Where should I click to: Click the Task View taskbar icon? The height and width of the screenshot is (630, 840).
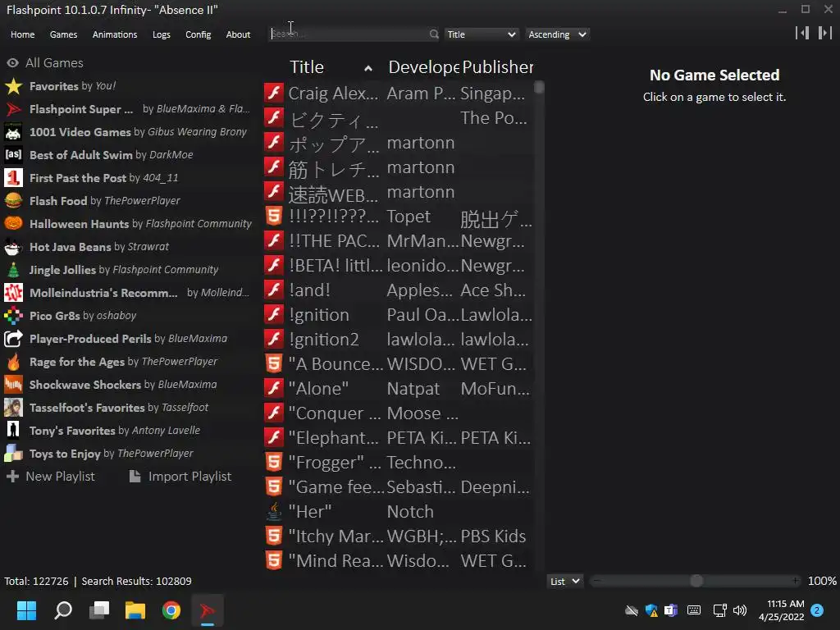click(x=99, y=610)
